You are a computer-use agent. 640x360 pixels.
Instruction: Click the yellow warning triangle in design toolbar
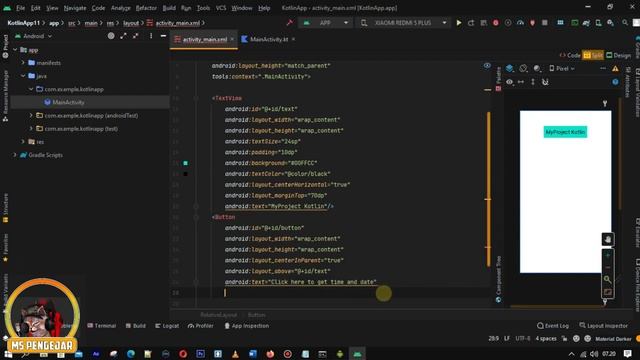[x=615, y=69]
